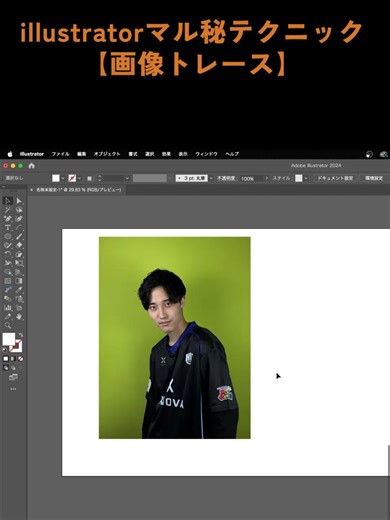
Task: Open the Apple menu
Action: click(10, 154)
